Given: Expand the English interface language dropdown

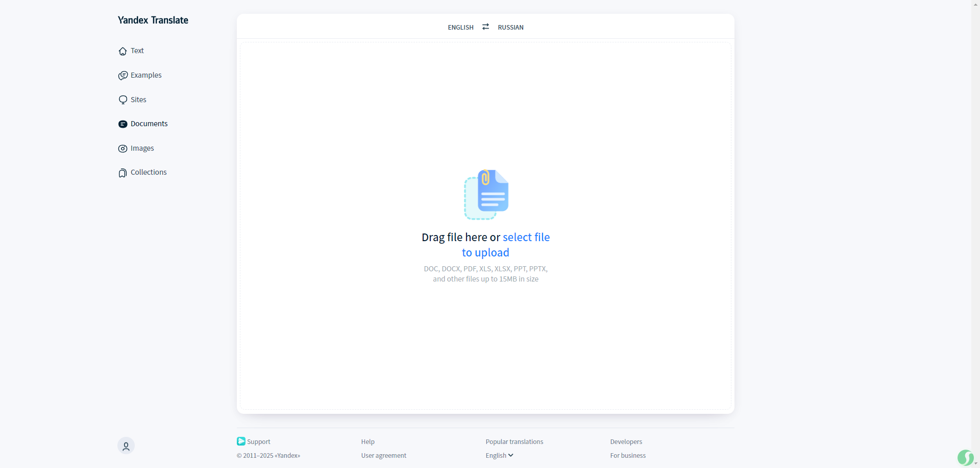Looking at the screenshot, I should (x=499, y=456).
